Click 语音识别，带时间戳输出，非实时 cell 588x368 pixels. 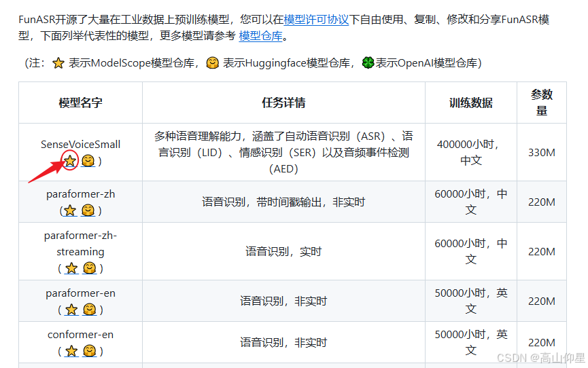pyautogui.click(x=283, y=202)
